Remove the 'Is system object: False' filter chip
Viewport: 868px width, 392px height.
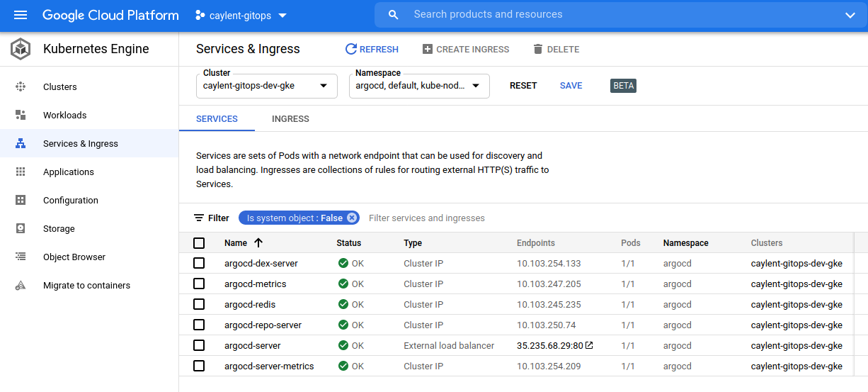tap(352, 218)
